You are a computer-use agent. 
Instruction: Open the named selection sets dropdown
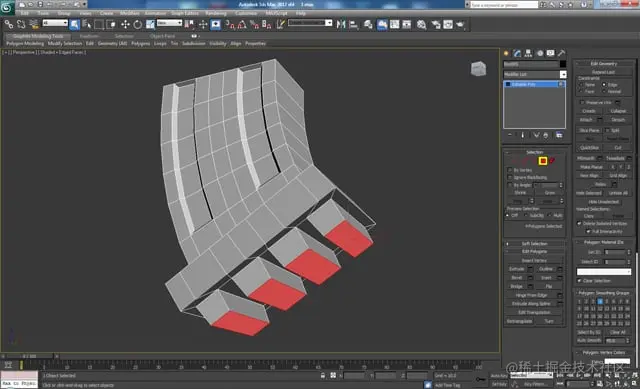(310, 23)
